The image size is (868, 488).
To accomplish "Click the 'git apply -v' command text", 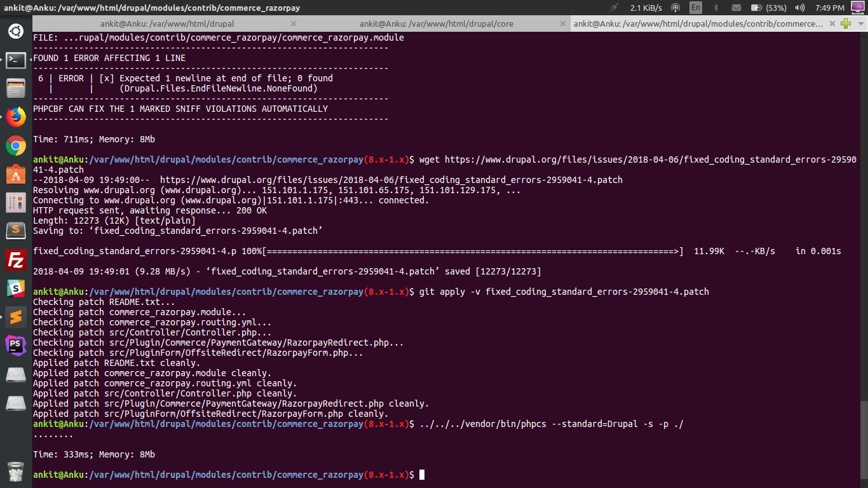I will (x=564, y=292).
